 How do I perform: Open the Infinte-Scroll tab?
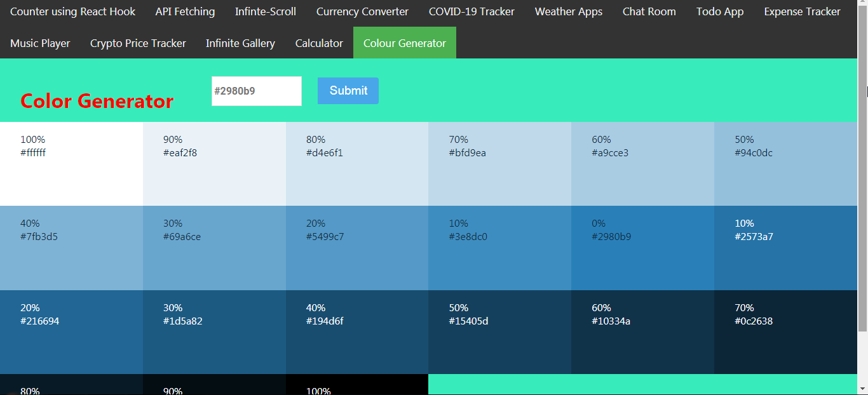tap(266, 11)
